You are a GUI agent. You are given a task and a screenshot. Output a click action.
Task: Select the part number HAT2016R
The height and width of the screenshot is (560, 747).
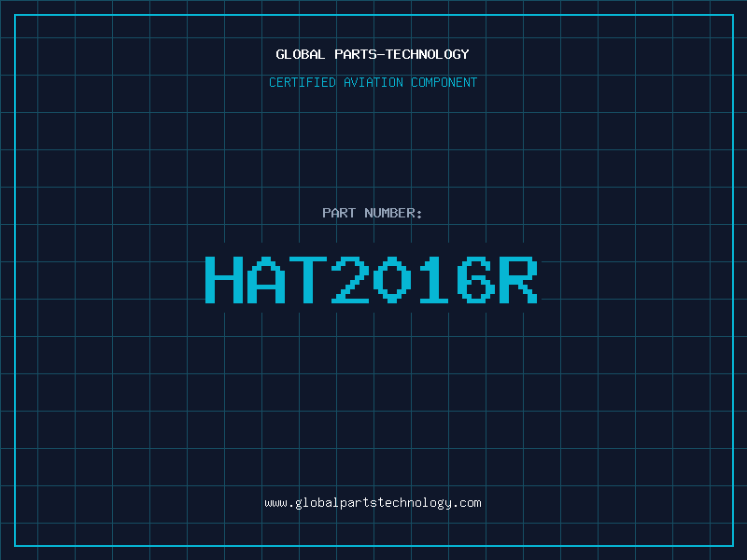click(372, 280)
